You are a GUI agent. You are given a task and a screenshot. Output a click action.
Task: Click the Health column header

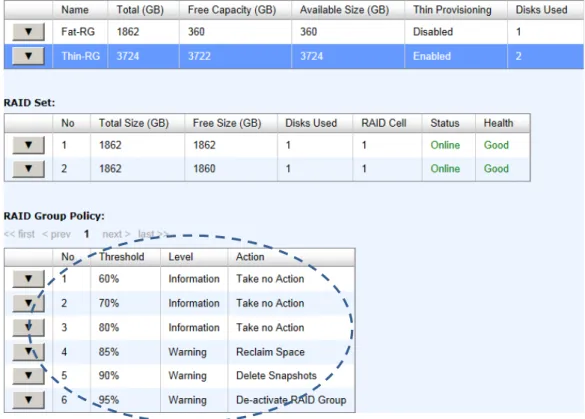click(498, 123)
